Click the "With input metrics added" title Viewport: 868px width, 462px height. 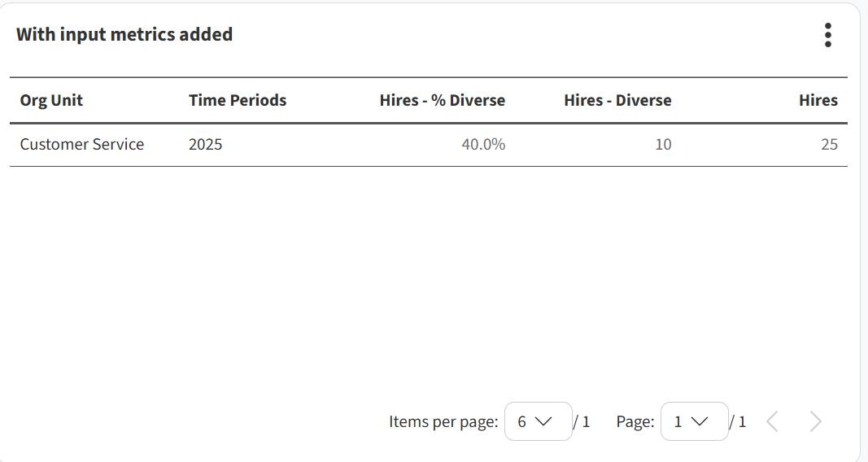124,34
